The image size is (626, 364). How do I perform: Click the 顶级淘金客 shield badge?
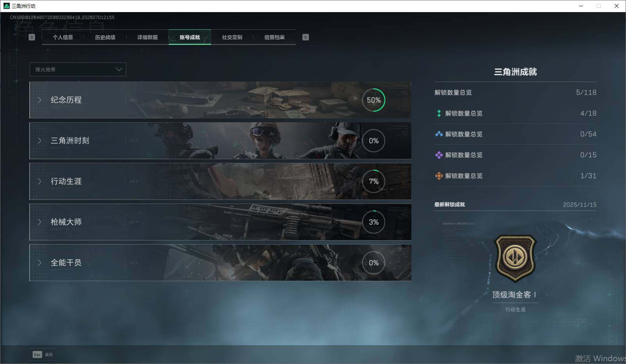click(515, 258)
